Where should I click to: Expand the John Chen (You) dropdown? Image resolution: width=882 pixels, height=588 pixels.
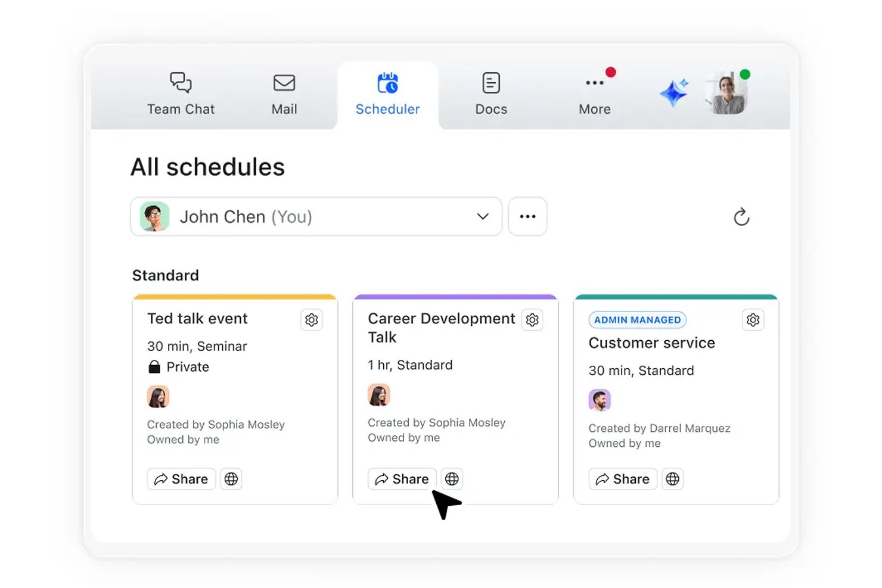tap(316, 217)
